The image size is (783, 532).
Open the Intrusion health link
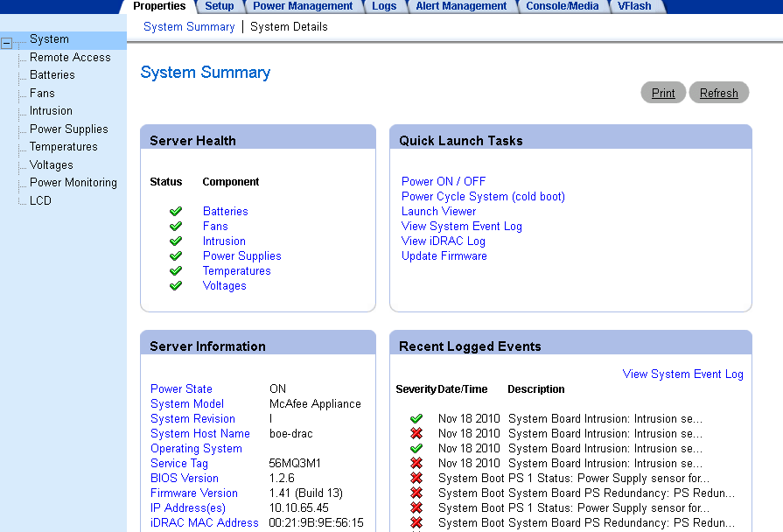click(224, 241)
